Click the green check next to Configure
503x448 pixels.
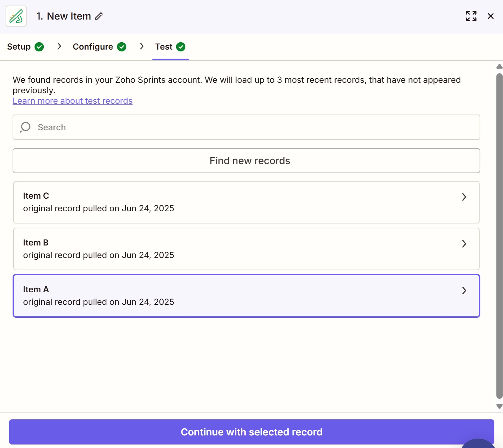point(122,47)
